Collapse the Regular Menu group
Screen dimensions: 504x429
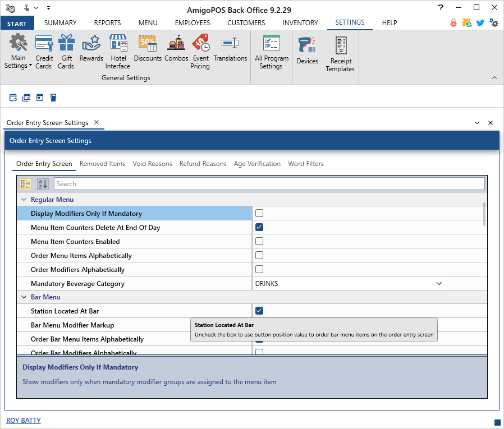point(24,200)
